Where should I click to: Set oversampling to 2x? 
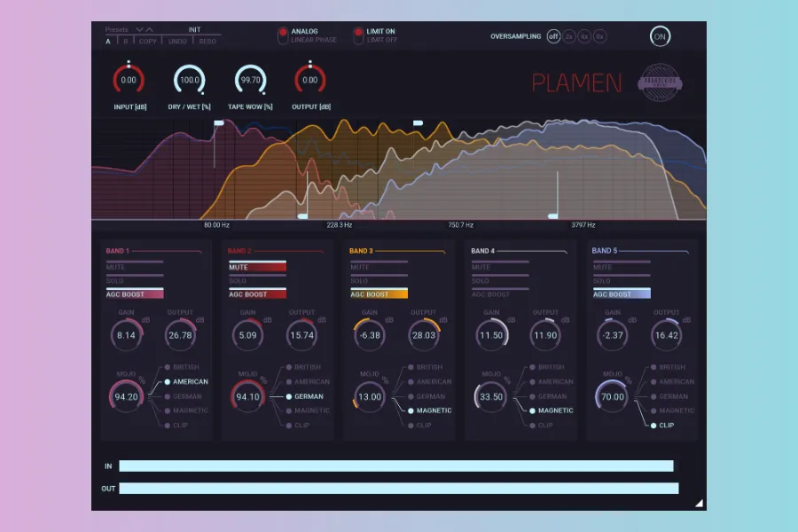click(569, 36)
